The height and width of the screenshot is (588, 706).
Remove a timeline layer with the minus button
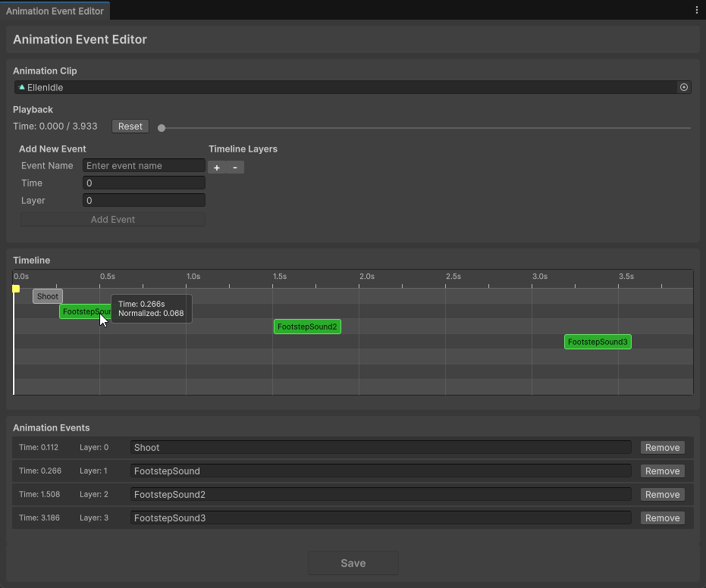[x=234, y=166]
